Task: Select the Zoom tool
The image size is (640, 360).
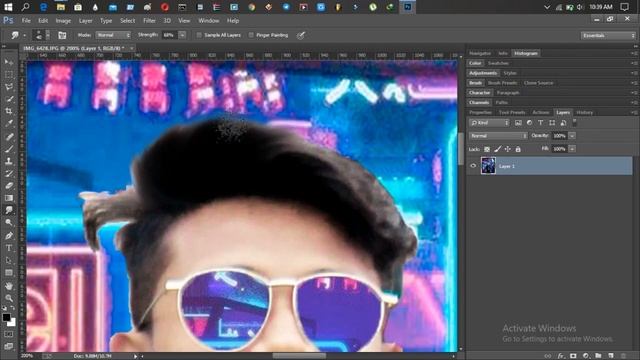Action: tap(9, 298)
